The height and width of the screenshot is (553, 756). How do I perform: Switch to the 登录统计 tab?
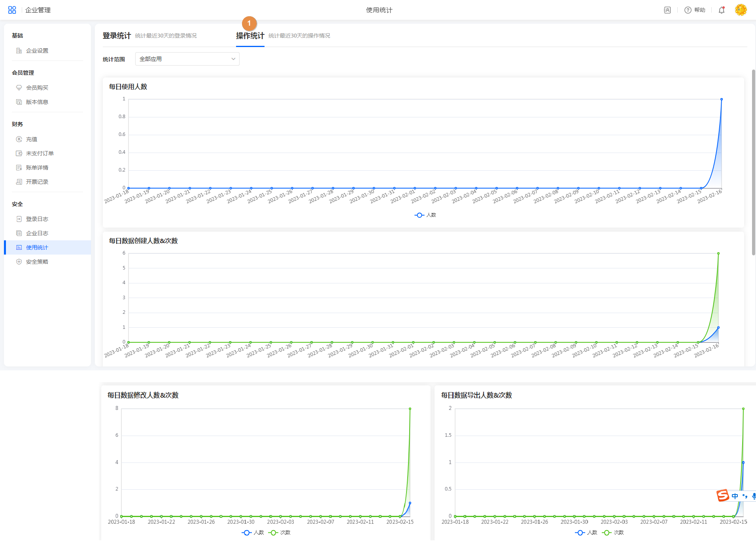[117, 36]
